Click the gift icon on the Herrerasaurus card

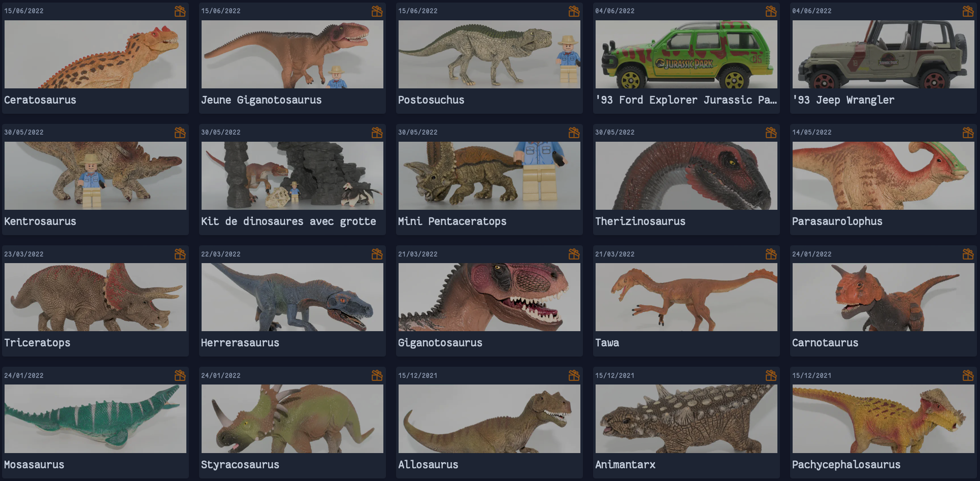click(x=377, y=254)
